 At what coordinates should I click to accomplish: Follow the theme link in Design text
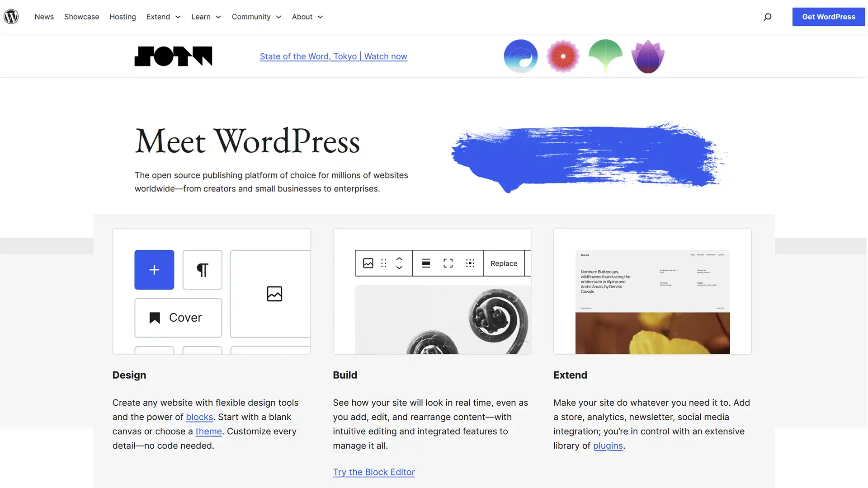pos(208,432)
